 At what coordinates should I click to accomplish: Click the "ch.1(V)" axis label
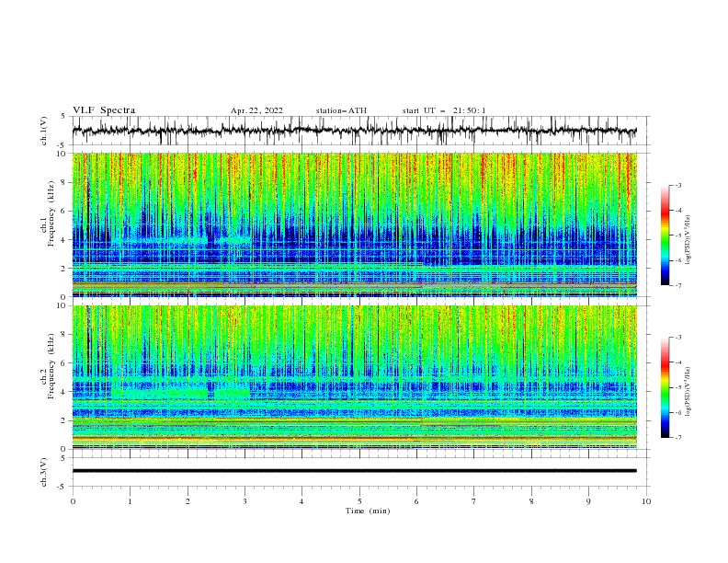pos(44,131)
